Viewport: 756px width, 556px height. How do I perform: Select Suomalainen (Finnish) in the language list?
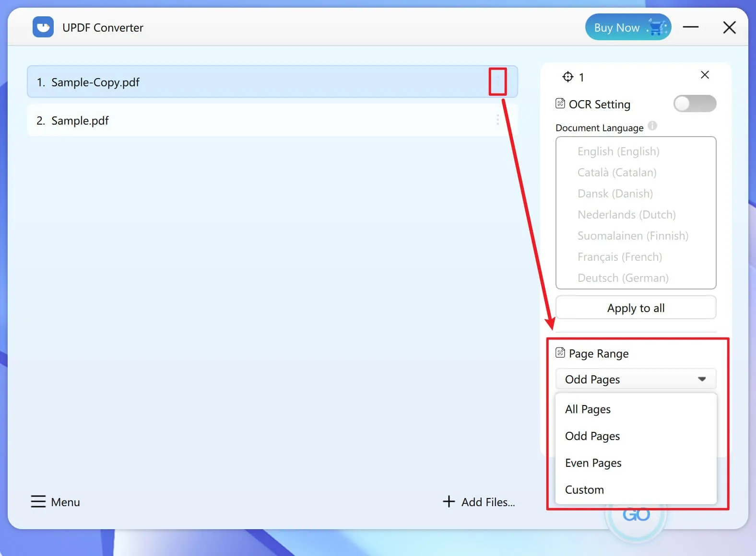pos(633,236)
